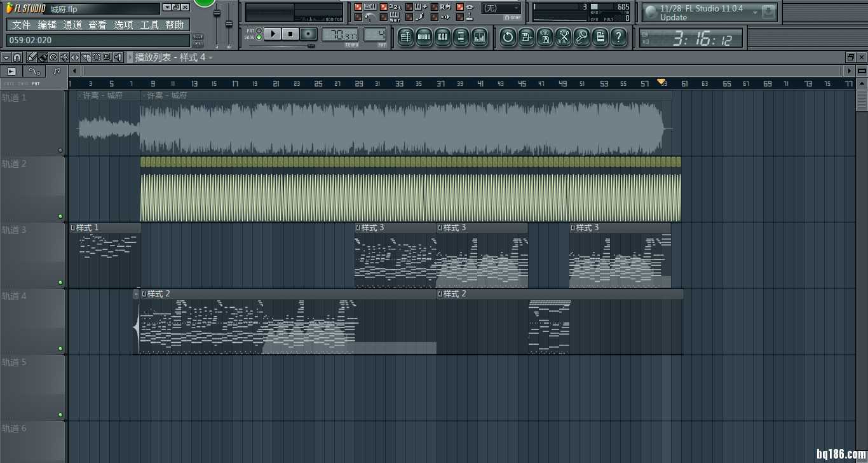Image resolution: width=868 pixels, height=463 pixels.
Task: Click the orange playback position marker
Action: 661,82
